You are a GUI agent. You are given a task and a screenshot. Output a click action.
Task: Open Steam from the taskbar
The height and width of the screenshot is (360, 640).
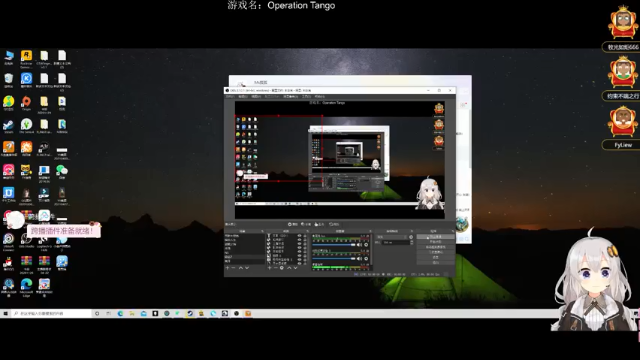[190, 313]
